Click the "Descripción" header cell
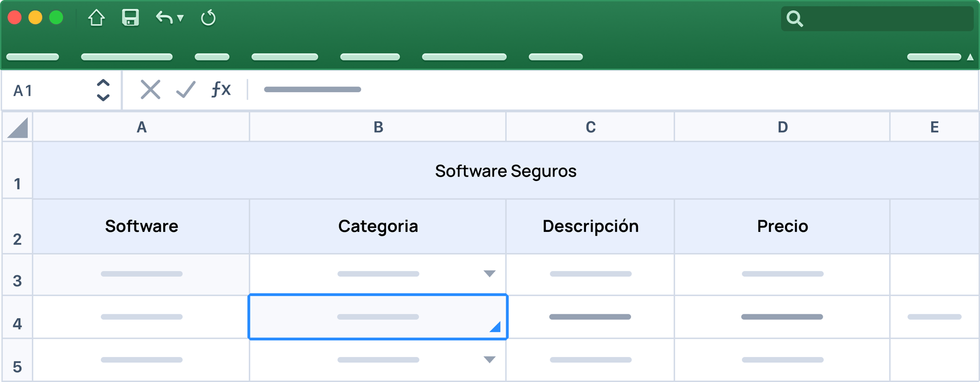 [590, 227]
